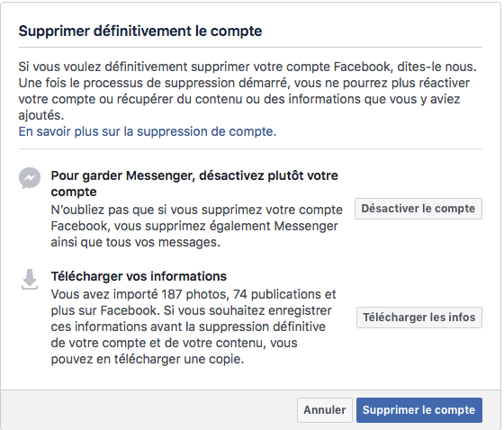This screenshot has width=504, height=430.
Task: Click paragraph starting N'oubliez pas que si
Action: coord(197,226)
